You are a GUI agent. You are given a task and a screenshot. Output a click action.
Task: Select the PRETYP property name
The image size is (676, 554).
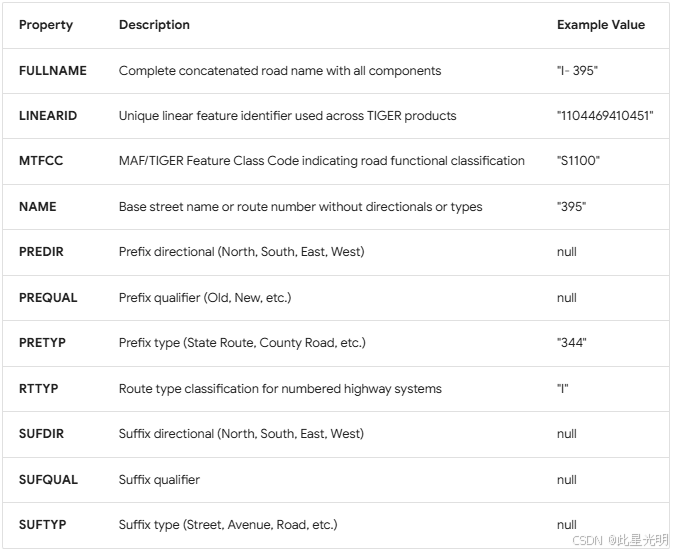(x=42, y=343)
